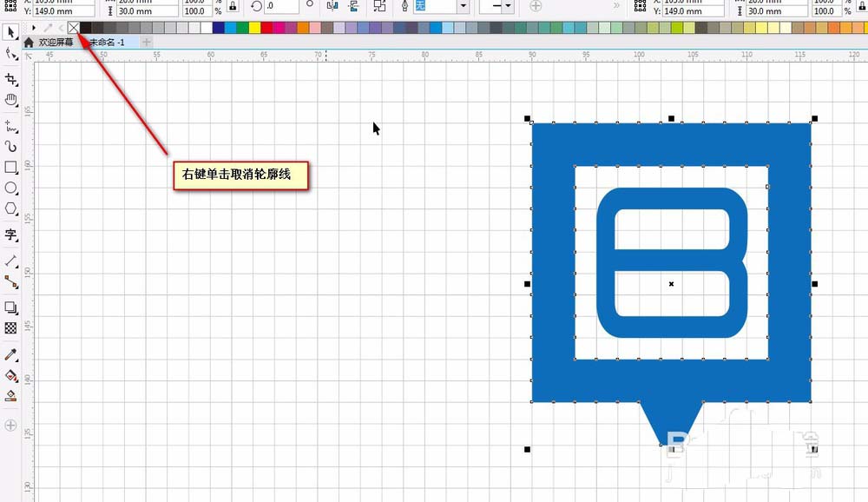Viewport: 868px width, 502px height.
Task: Switch to the 未命名 -1 document tab
Action: click(x=107, y=42)
